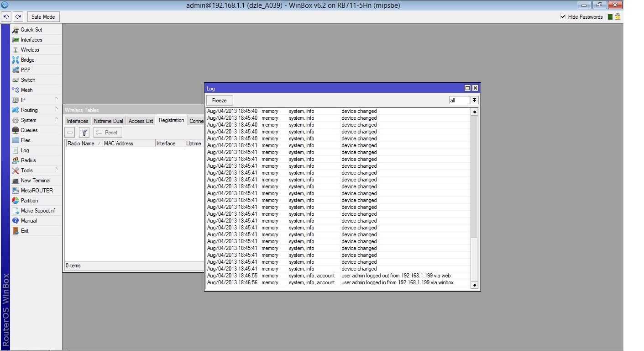The image size is (644, 351).
Task: Click the Reset button in Wireless Tables
Action: click(x=107, y=132)
